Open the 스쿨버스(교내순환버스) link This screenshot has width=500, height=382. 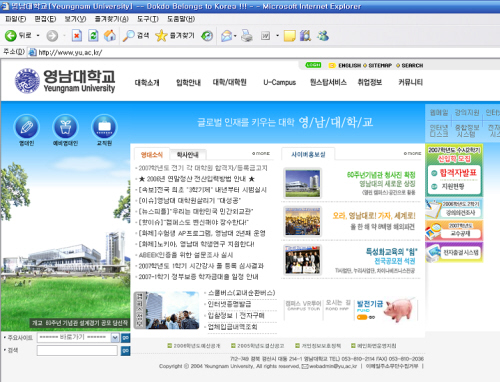pyautogui.click(x=242, y=293)
